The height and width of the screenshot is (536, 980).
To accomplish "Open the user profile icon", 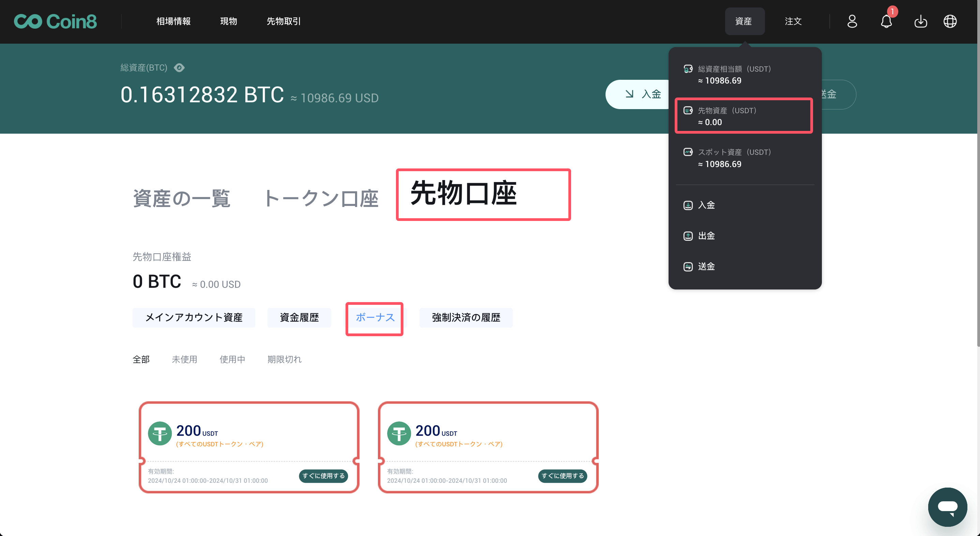I will pyautogui.click(x=852, y=21).
